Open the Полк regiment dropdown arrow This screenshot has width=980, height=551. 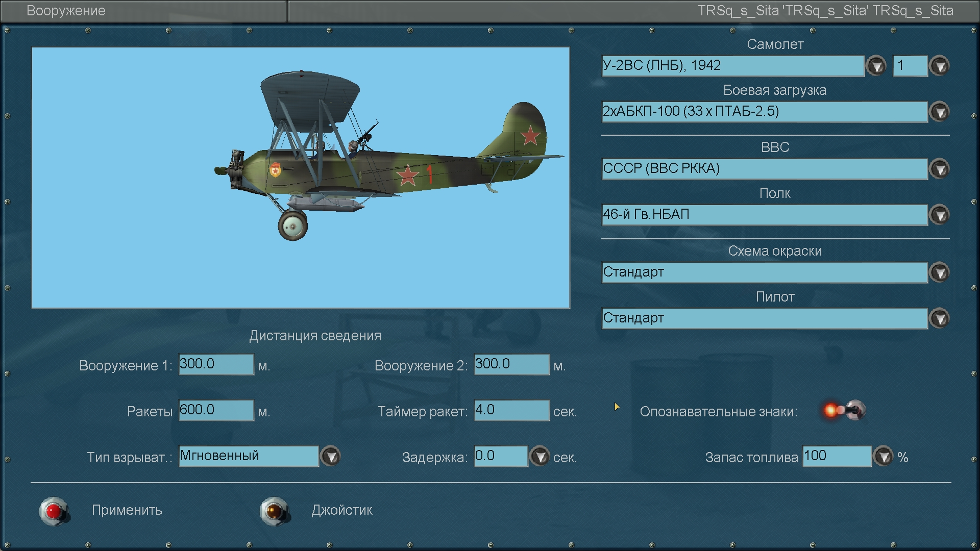[x=939, y=215]
